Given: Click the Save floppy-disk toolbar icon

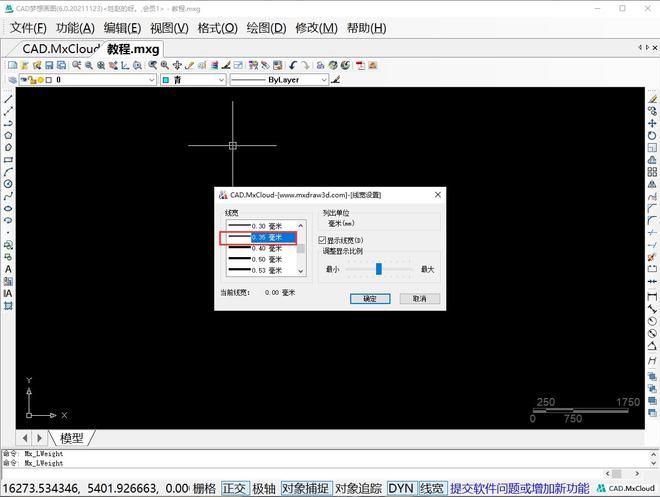Looking at the screenshot, I should click(x=49, y=65).
